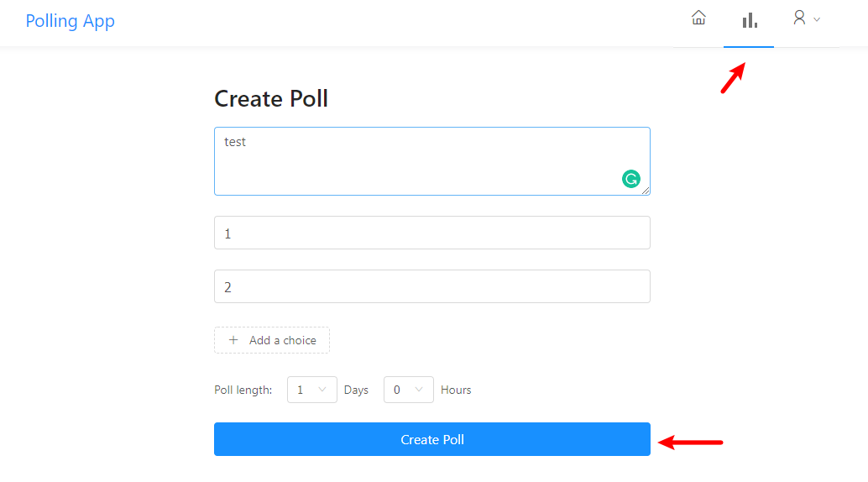Expand the chevron next to the profile icon
This screenshot has width=868, height=482.
[817, 19]
